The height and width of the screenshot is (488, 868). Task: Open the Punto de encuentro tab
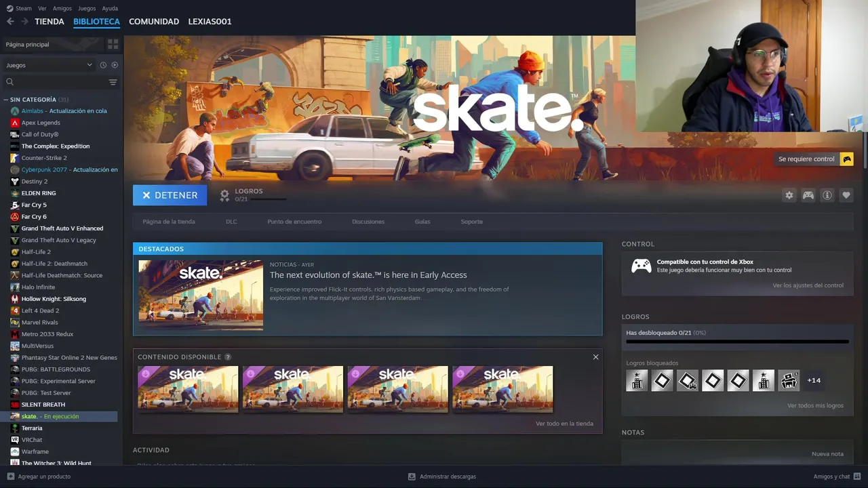click(294, 222)
